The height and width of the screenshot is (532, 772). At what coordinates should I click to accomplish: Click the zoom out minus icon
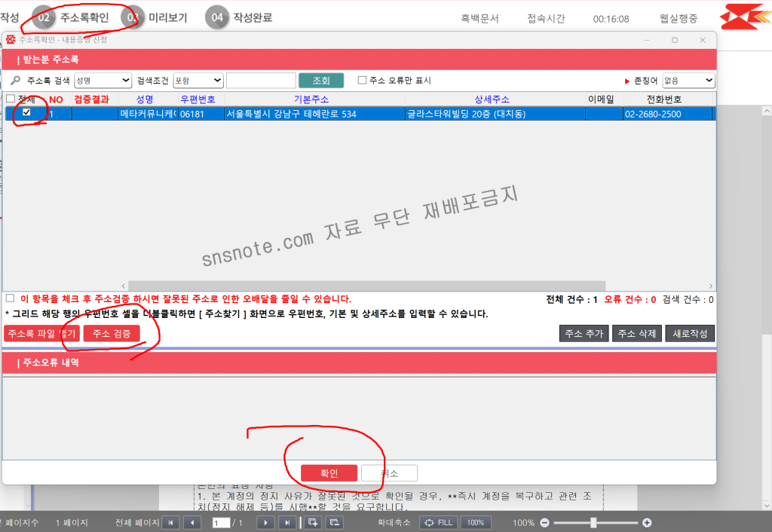[x=544, y=523]
